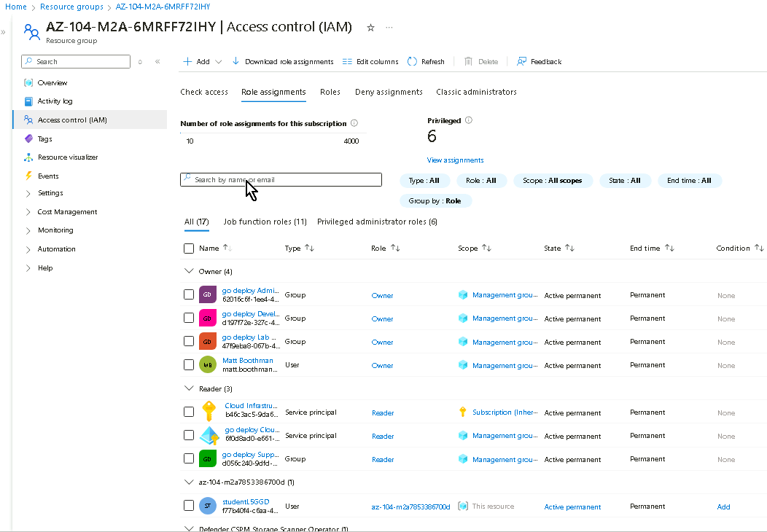Select Job function roles (11) tab
This screenshot has width=767, height=532.
(x=265, y=222)
